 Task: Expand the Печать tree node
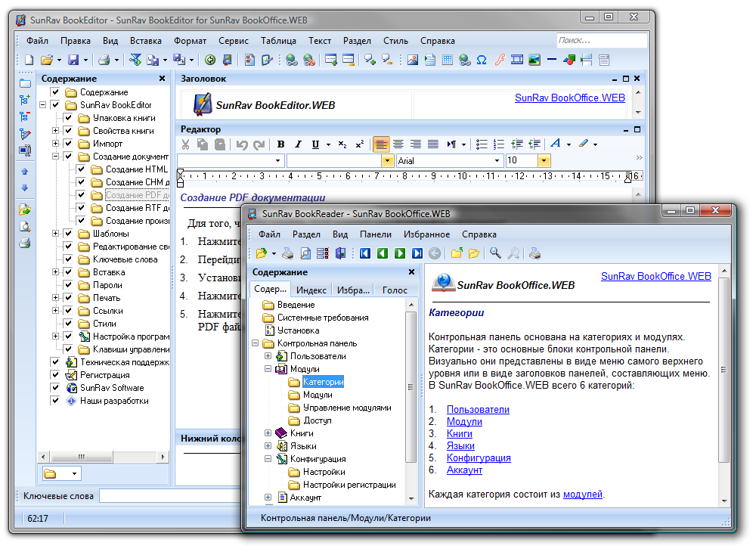click(55, 297)
